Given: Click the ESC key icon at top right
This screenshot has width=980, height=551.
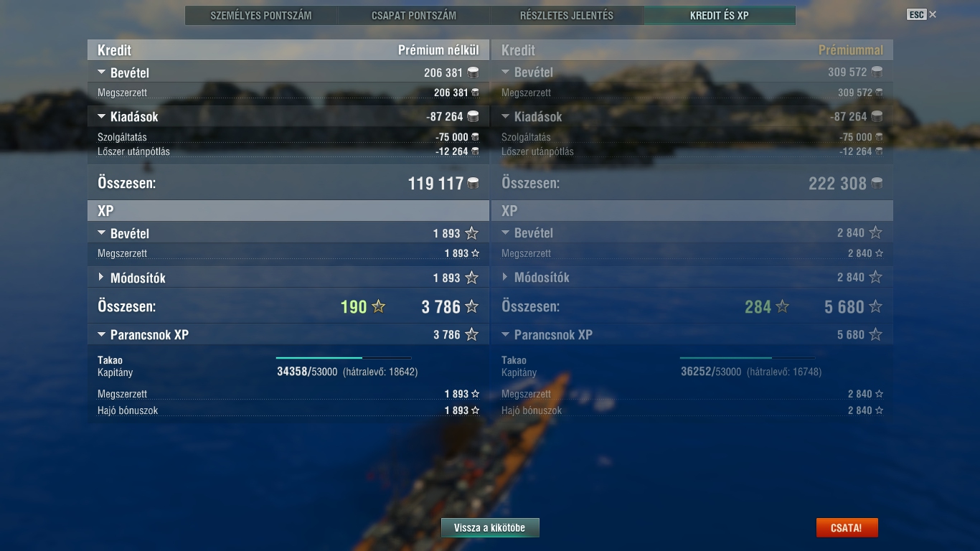Looking at the screenshot, I should point(916,14).
